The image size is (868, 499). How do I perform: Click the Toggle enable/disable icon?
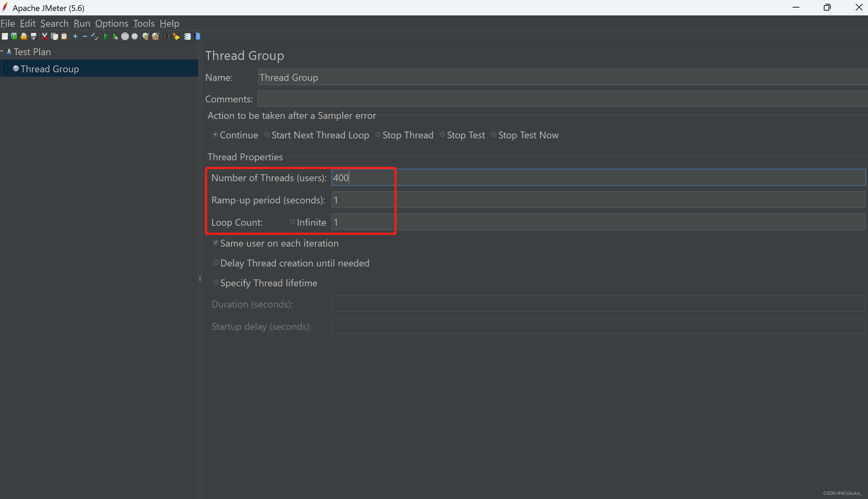point(95,36)
